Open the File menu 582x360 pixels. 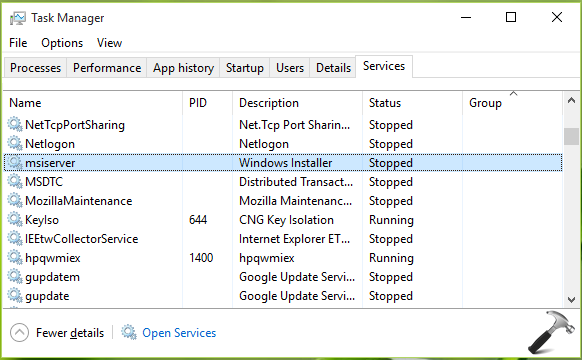coord(18,43)
